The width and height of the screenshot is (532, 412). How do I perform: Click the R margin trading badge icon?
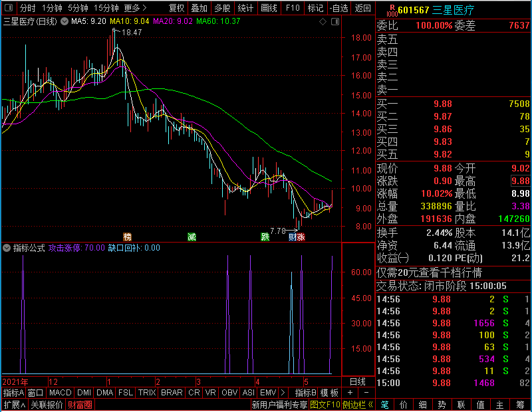click(x=392, y=11)
